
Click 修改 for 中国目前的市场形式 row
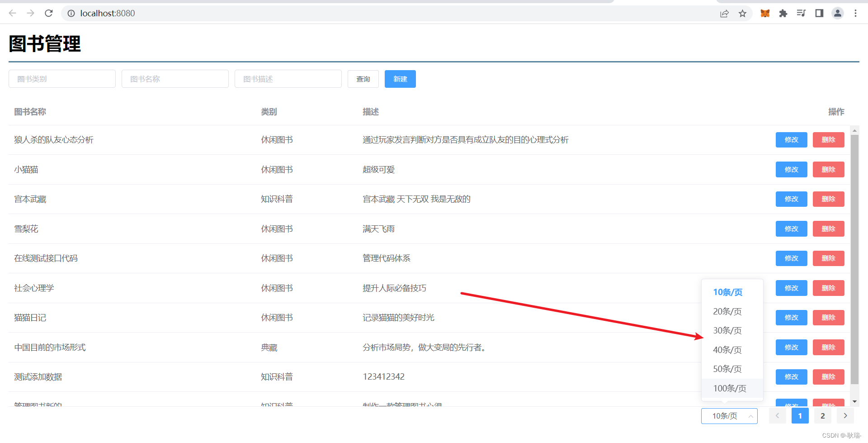pyautogui.click(x=792, y=348)
